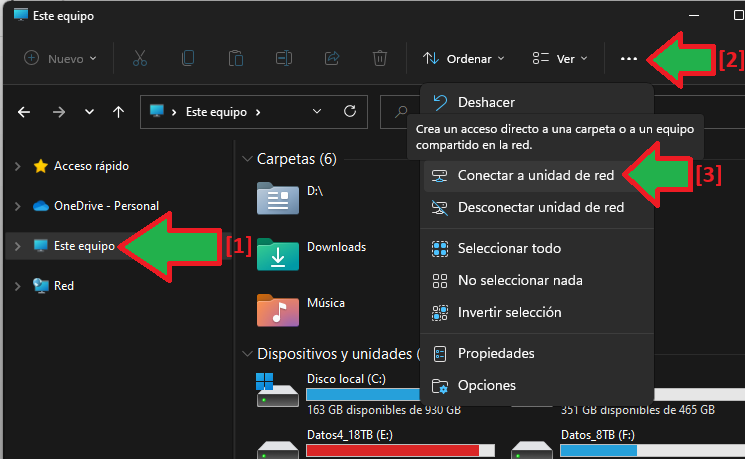
Task: Select Red in the sidebar
Action: pyautogui.click(x=64, y=286)
